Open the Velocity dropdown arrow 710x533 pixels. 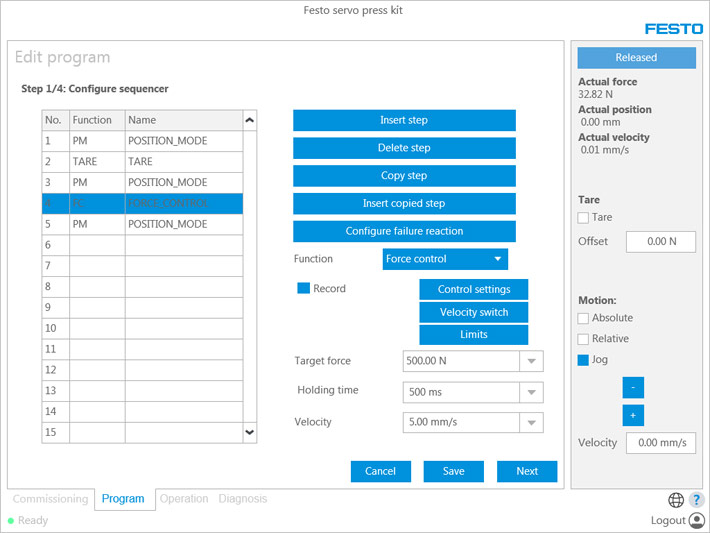[533, 423]
